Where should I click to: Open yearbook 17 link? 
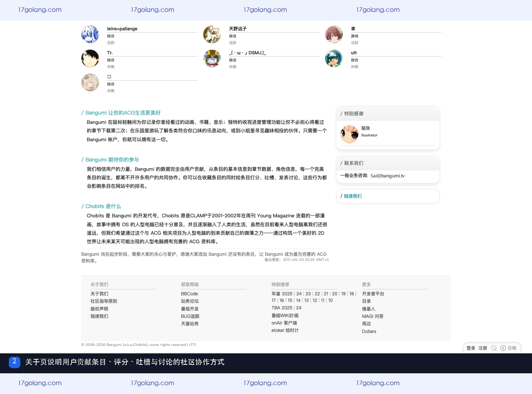coord(274,300)
